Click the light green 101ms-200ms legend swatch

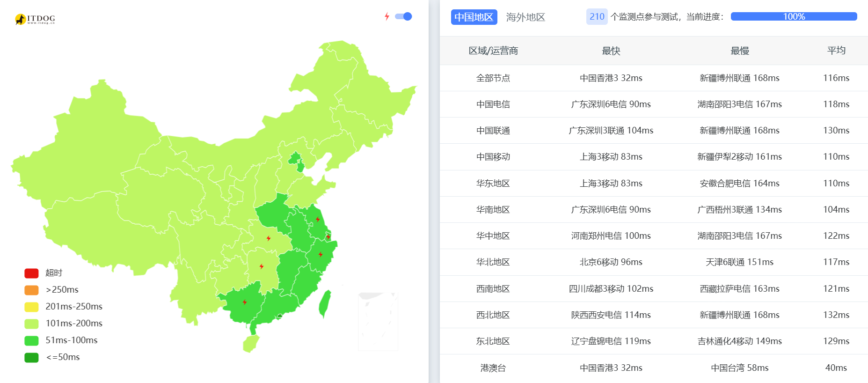(x=31, y=324)
